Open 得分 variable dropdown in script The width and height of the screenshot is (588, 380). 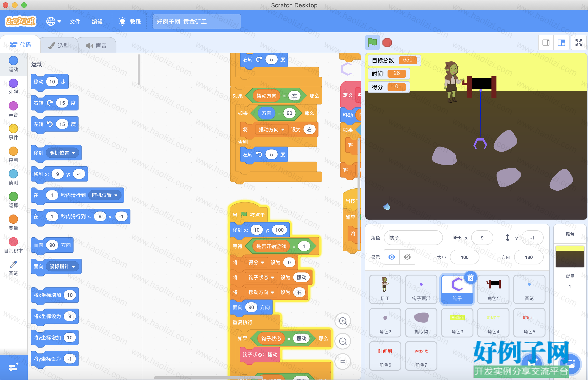(x=256, y=262)
